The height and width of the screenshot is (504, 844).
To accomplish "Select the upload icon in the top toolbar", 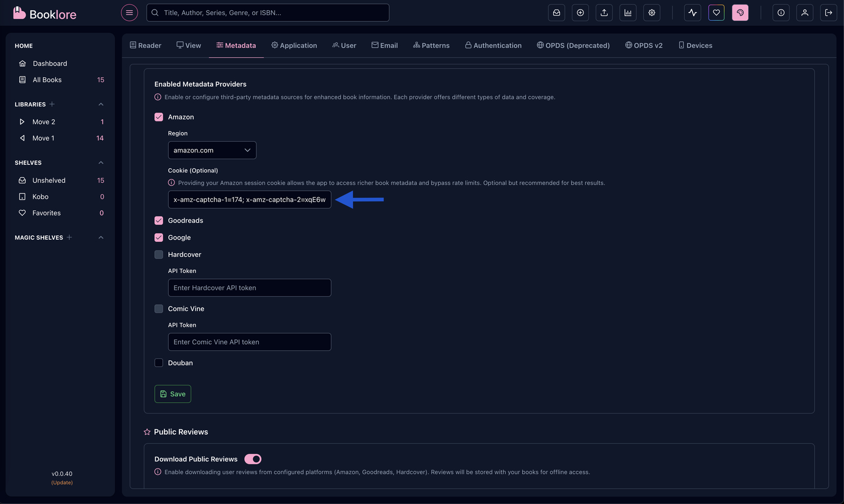I will pos(604,12).
